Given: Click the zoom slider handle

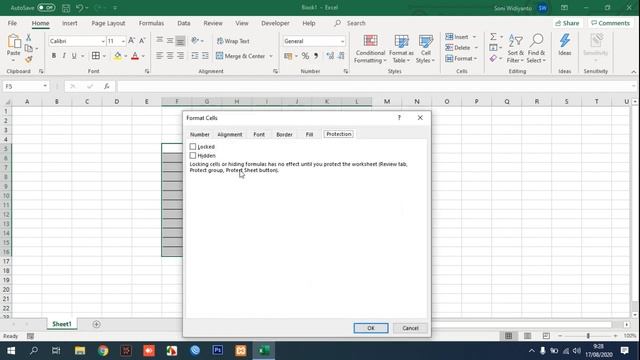Looking at the screenshot, I should point(588,336).
